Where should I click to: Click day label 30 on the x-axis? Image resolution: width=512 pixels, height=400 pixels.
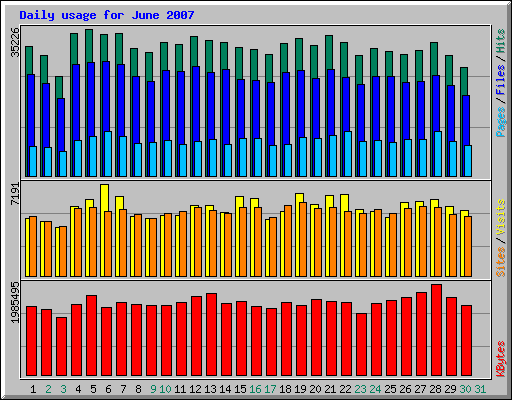(465, 389)
